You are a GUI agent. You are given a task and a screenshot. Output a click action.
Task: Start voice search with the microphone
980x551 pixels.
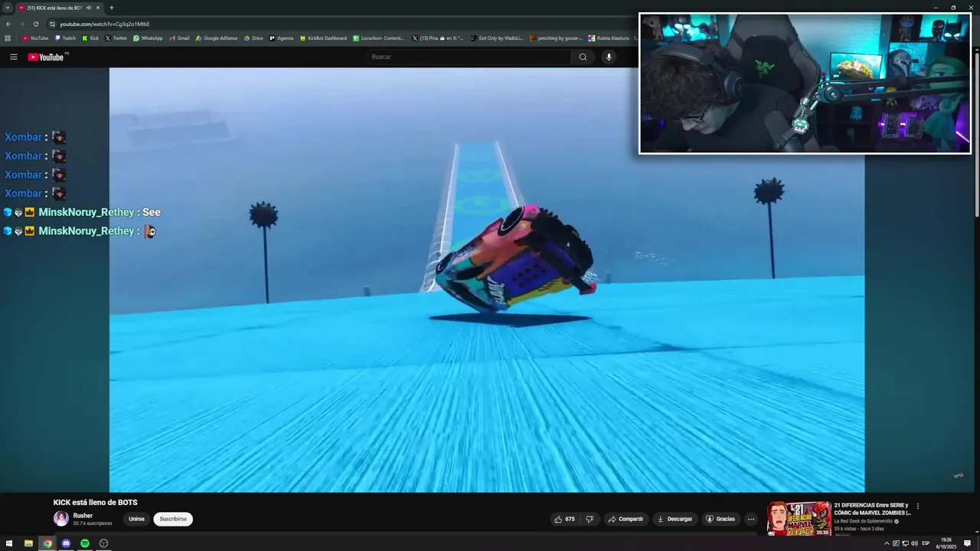click(609, 57)
